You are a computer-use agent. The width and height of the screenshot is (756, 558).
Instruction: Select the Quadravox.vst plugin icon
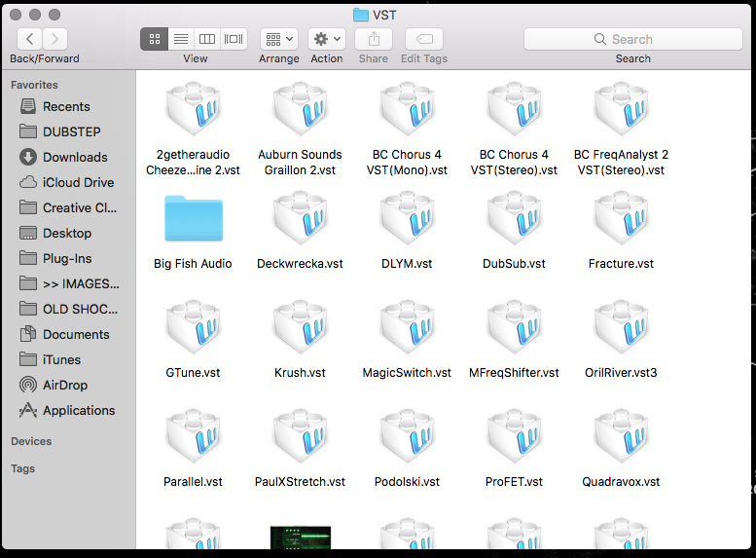pyautogui.click(x=621, y=436)
